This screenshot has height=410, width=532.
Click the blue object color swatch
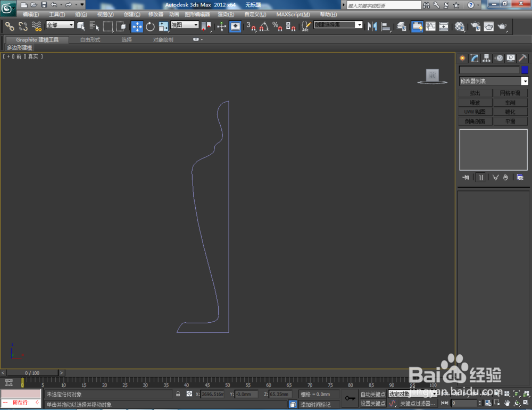coord(525,70)
